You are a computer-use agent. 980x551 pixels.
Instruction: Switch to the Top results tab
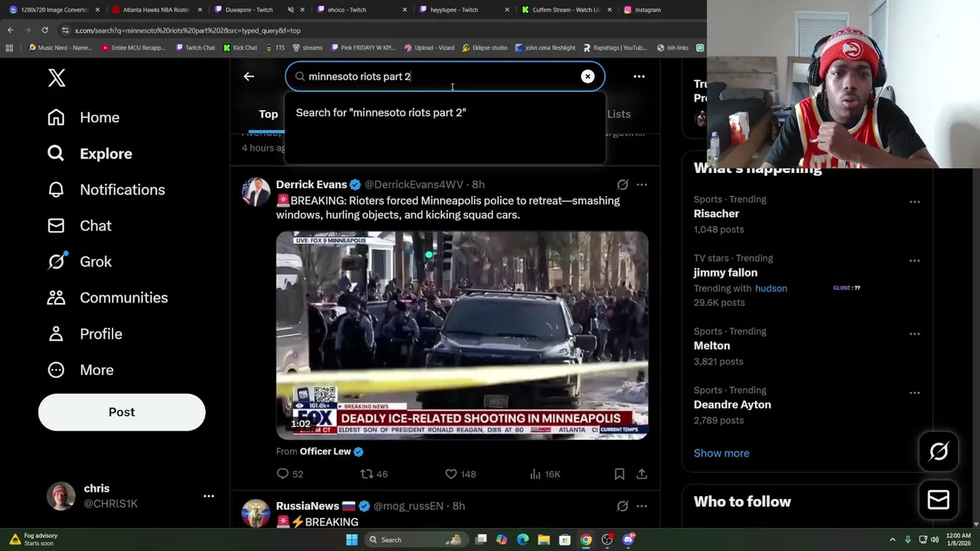tap(268, 114)
